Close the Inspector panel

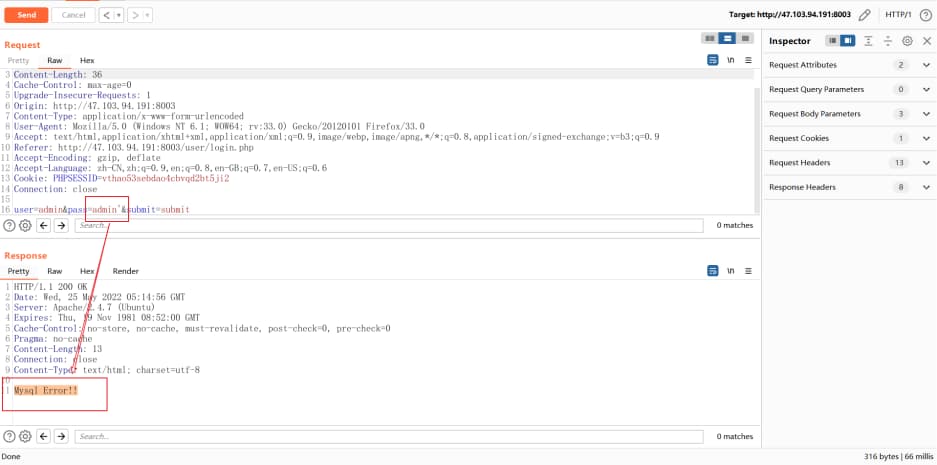(927, 41)
